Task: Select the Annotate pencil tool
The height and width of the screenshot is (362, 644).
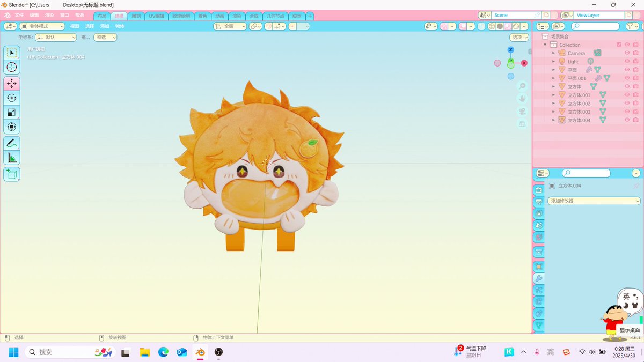Action: [x=12, y=143]
